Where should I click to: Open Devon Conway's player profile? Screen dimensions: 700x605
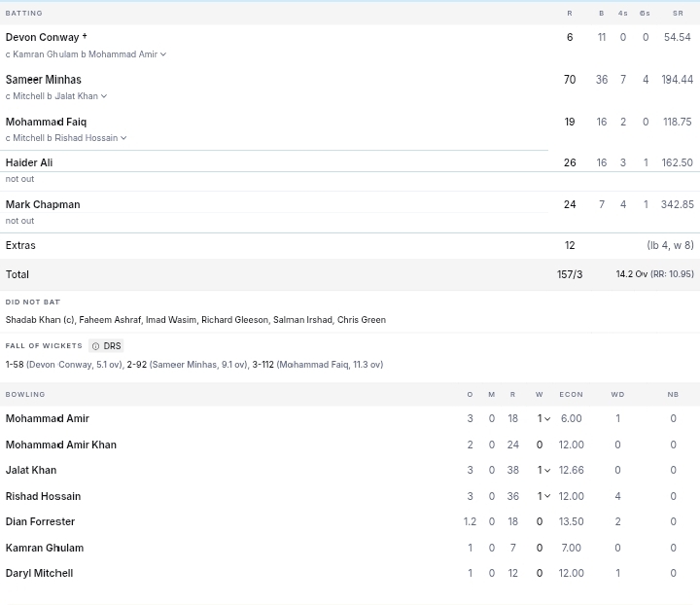42,37
